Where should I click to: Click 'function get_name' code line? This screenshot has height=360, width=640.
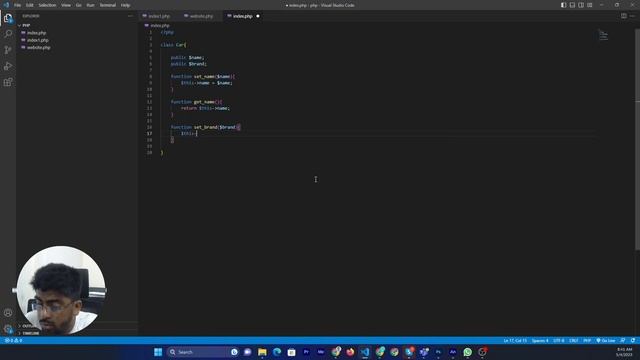pos(196,102)
